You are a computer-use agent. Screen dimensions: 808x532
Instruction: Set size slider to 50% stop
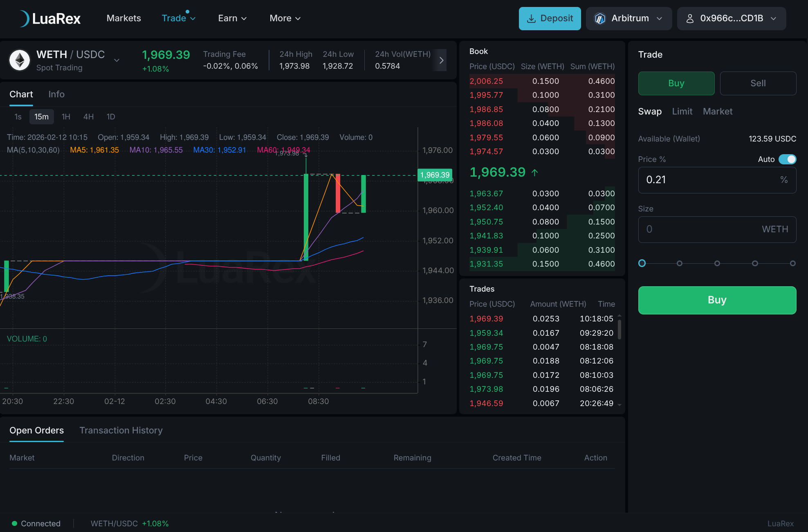point(717,263)
